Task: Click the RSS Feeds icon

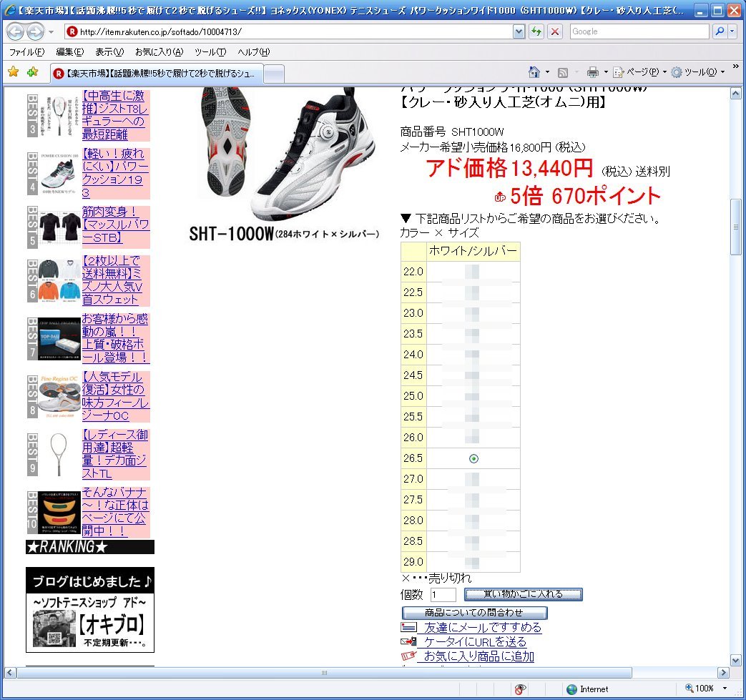Action: coord(562,72)
